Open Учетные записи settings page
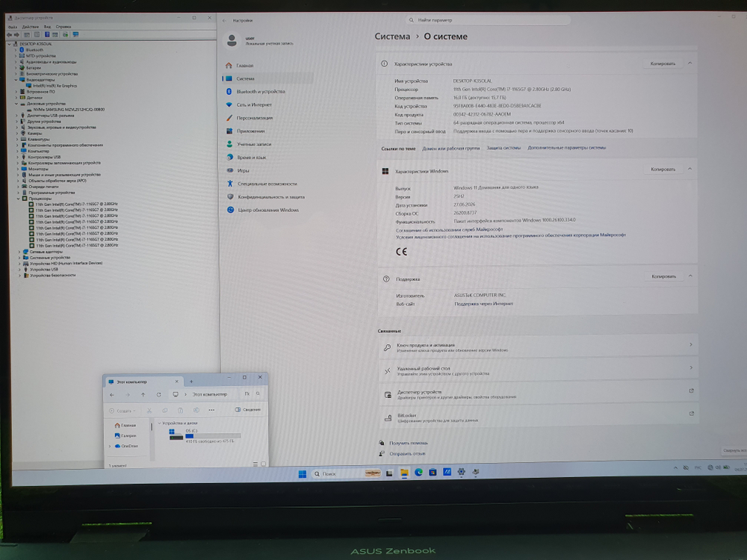Screen dimensions: 747x560 254,144
